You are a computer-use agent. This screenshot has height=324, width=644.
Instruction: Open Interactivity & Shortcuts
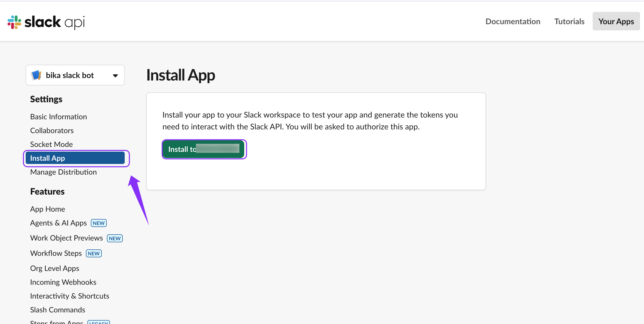pos(69,296)
